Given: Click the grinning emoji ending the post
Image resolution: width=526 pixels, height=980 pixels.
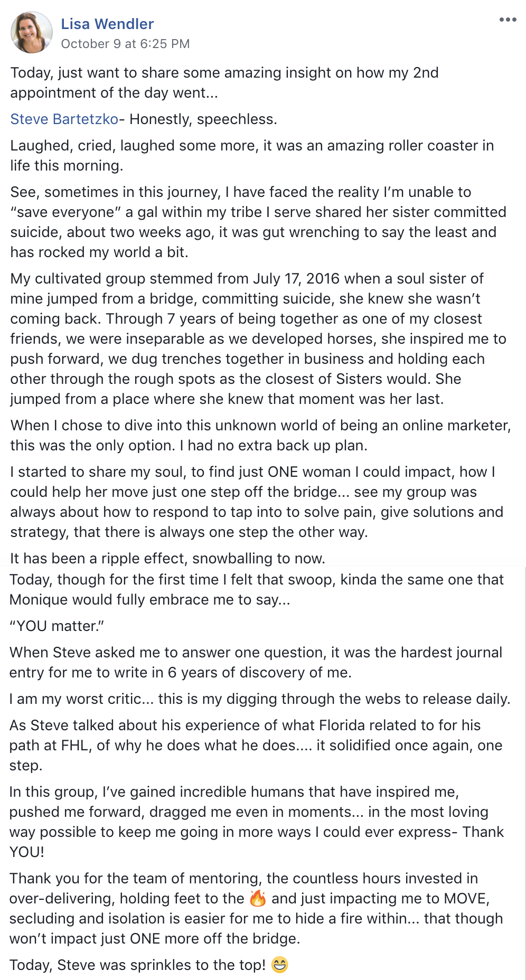Looking at the screenshot, I should point(280,965).
